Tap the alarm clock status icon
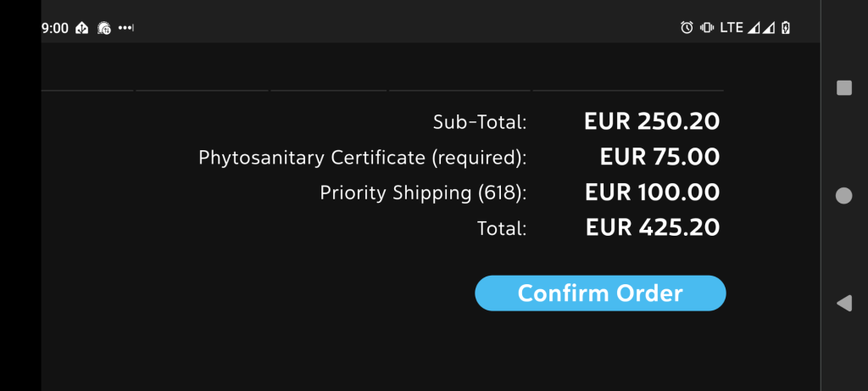The width and height of the screenshot is (868, 391). click(687, 28)
